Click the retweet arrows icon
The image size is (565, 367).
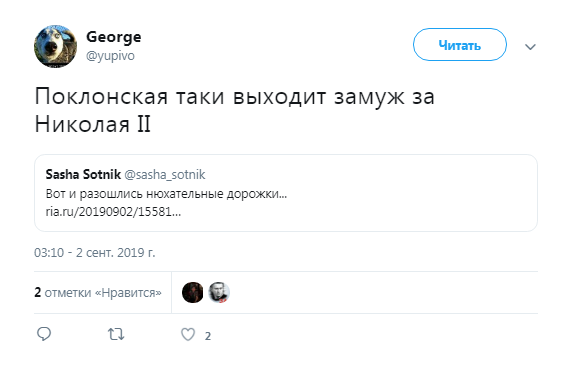116,335
